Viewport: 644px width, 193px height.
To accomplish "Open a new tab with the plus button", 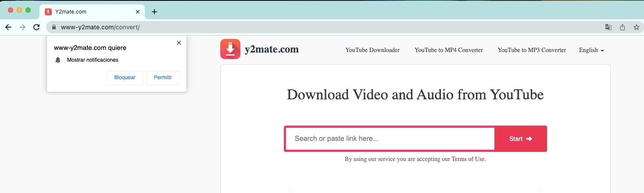I will 154,12.
